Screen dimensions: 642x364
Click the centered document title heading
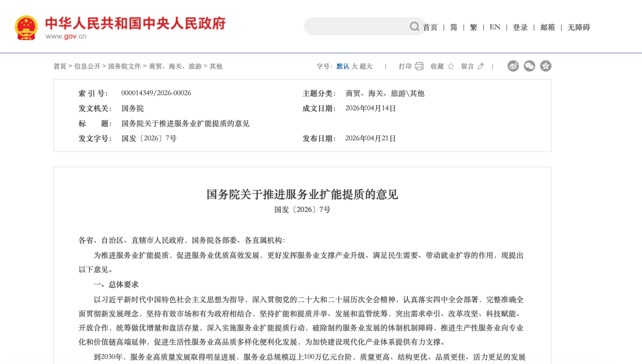tap(302, 194)
